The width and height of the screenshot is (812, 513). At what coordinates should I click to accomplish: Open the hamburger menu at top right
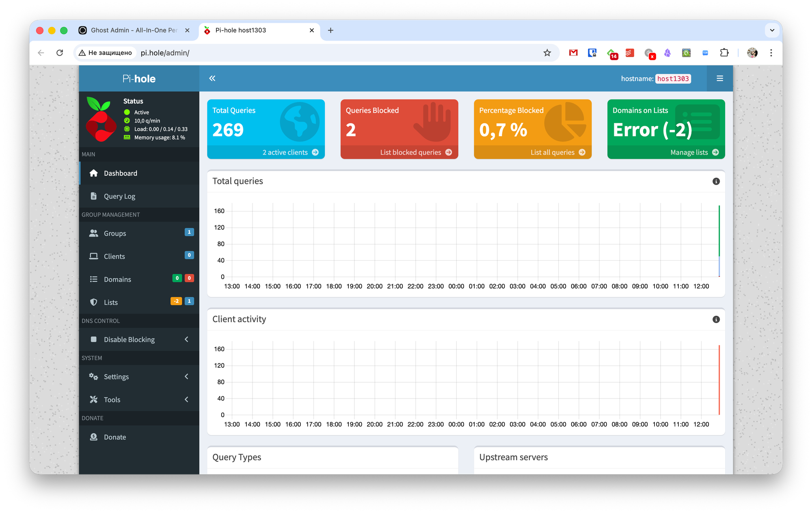tap(719, 78)
